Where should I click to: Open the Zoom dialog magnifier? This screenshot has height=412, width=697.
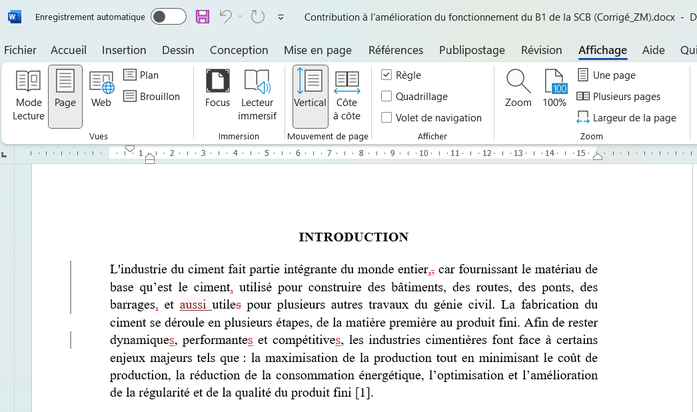click(518, 90)
